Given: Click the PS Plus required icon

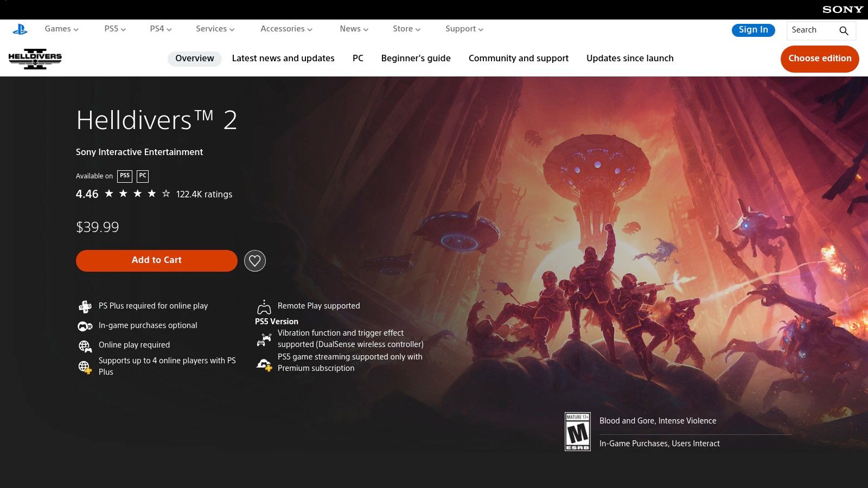Looking at the screenshot, I should click(85, 307).
